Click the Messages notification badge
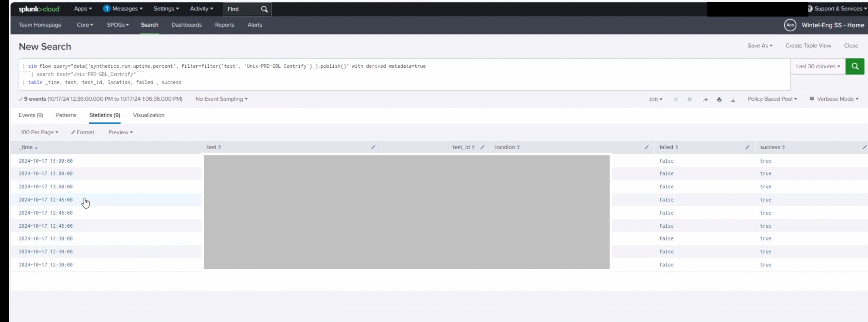 point(106,8)
